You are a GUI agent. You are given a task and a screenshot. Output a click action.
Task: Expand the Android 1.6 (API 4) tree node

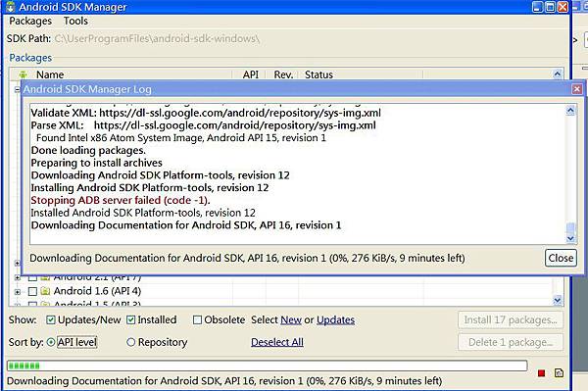[18, 292]
